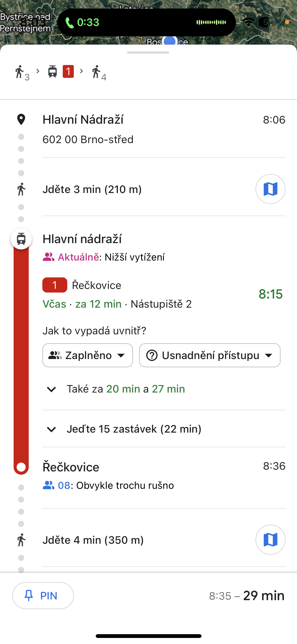Tap the Řečkovice arrival stop
The width and height of the screenshot is (297, 644).
click(x=71, y=467)
